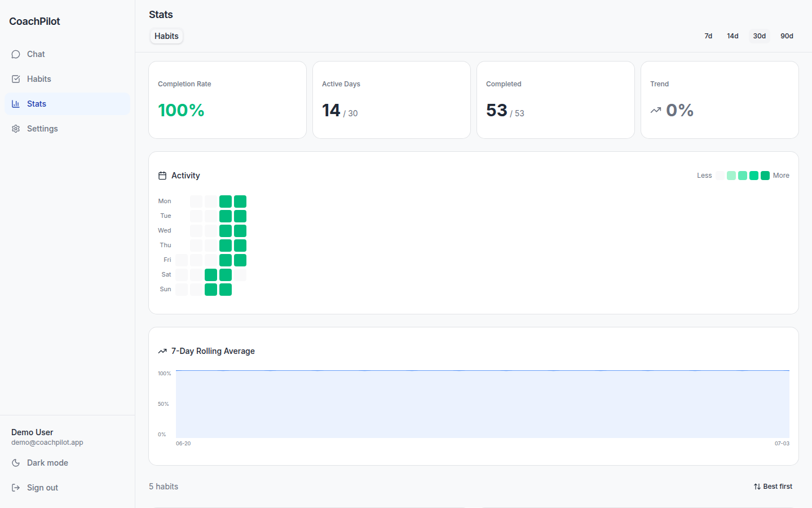
Task: Open the Best first sort dropdown
Action: pos(773,487)
